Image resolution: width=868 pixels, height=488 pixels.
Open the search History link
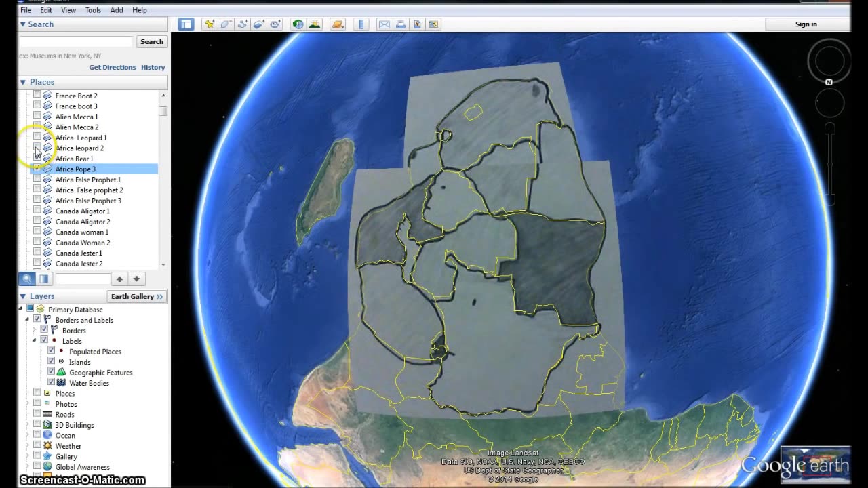[153, 68]
